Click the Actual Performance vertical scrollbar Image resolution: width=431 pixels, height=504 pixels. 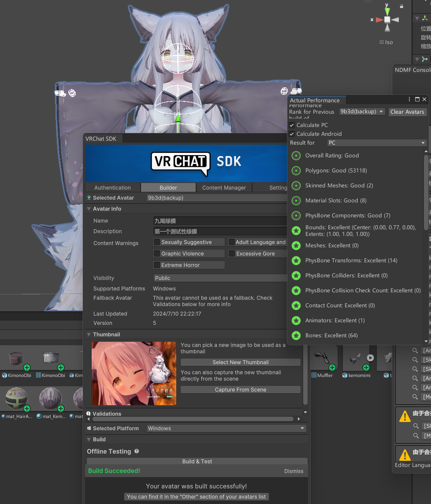(x=426, y=192)
